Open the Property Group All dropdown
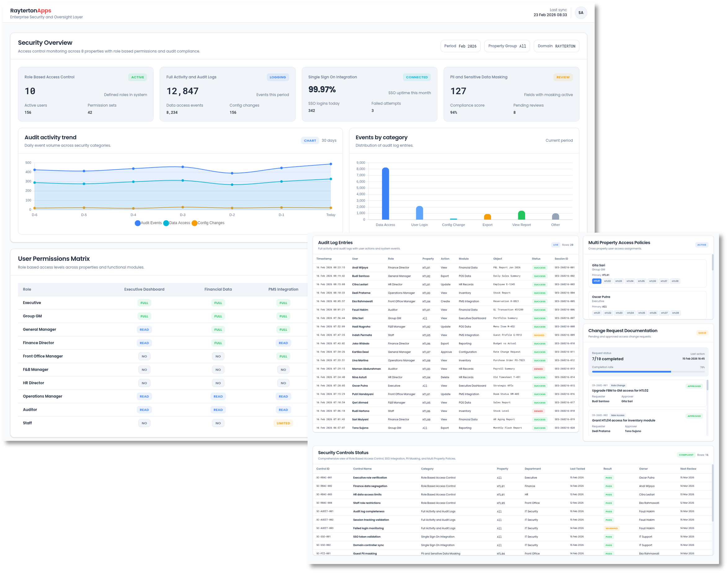 click(x=507, y=46)
